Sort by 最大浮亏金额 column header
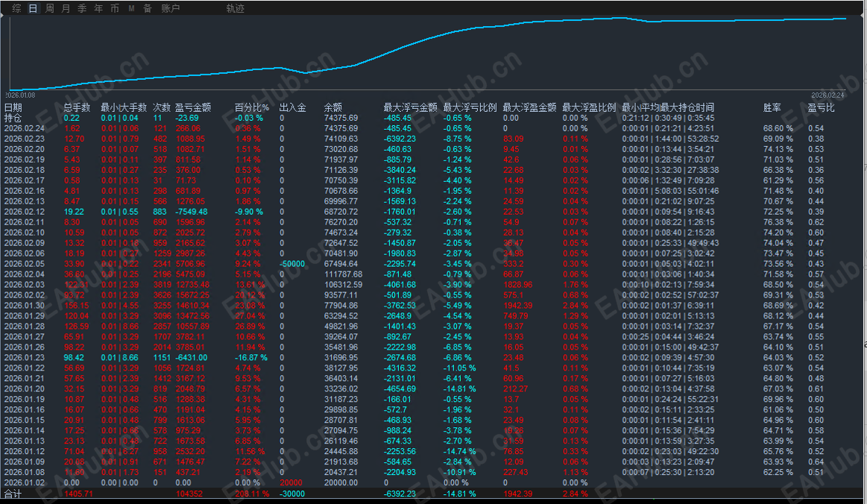Viewport: 867px width, 504px height. tap(410, 107)
